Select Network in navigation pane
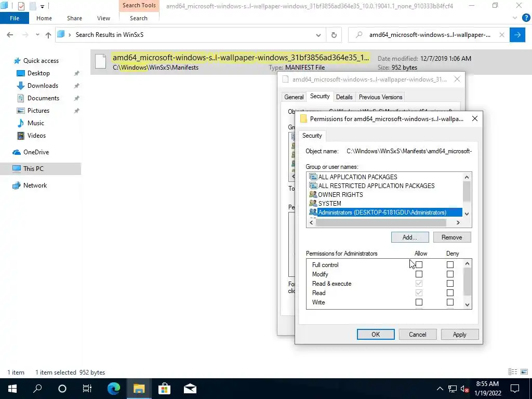532x399 pixels. point(35,185)
